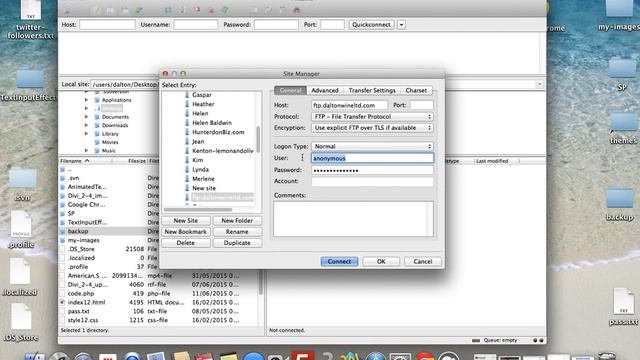Expand the Music folder in local tree
This screenshot has width=640, height=360.
(86, 151)
